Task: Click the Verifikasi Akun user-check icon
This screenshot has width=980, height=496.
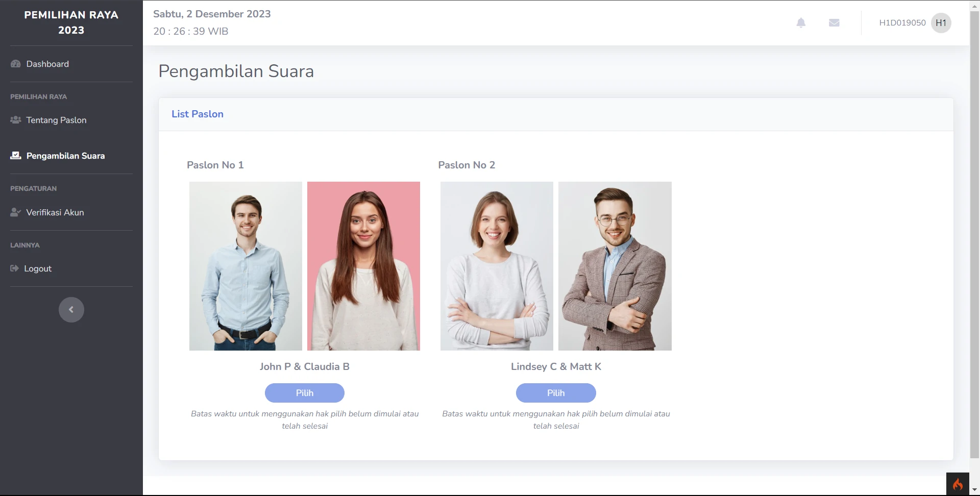Action: pyautogui.click(x=16, y=212)
